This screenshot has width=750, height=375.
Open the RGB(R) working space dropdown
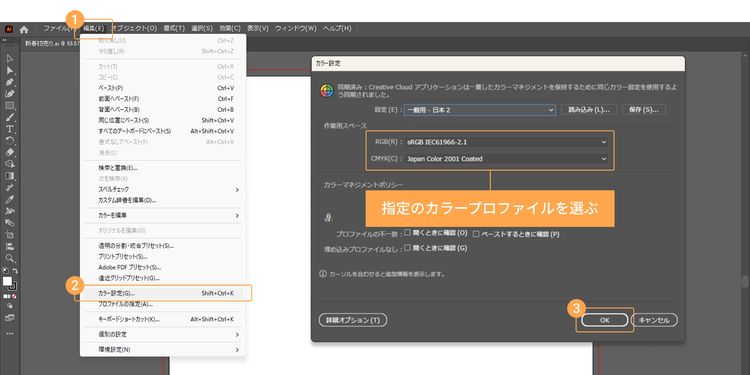click(507, 142)
